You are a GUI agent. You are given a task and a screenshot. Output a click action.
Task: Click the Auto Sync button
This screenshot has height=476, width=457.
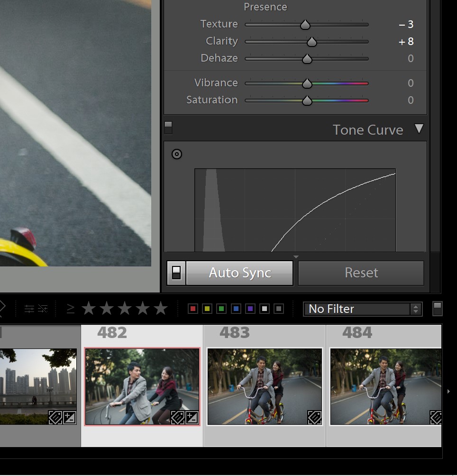[x=240, y=273]
